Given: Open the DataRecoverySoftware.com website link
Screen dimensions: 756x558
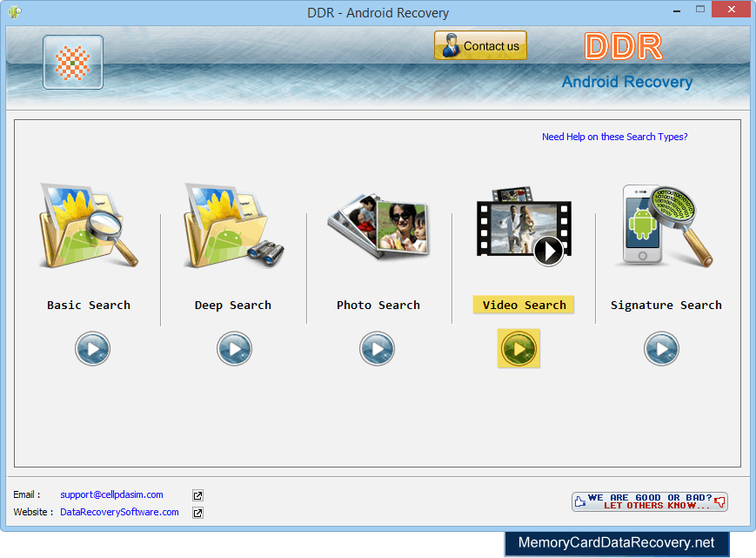Looking at the screenshot, I should pyautogui.click(x=119, y=512).
